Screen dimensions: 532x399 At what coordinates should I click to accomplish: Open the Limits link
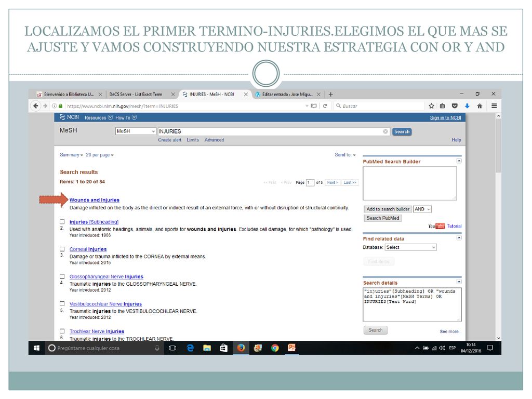coord(193,140)
